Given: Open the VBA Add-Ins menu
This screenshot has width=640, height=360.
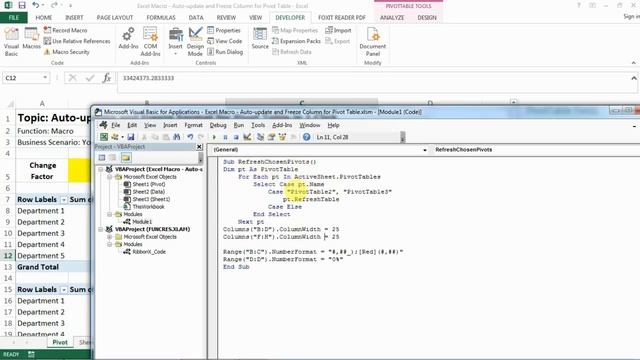Looking at the screenshot, I should coord(282,125).
